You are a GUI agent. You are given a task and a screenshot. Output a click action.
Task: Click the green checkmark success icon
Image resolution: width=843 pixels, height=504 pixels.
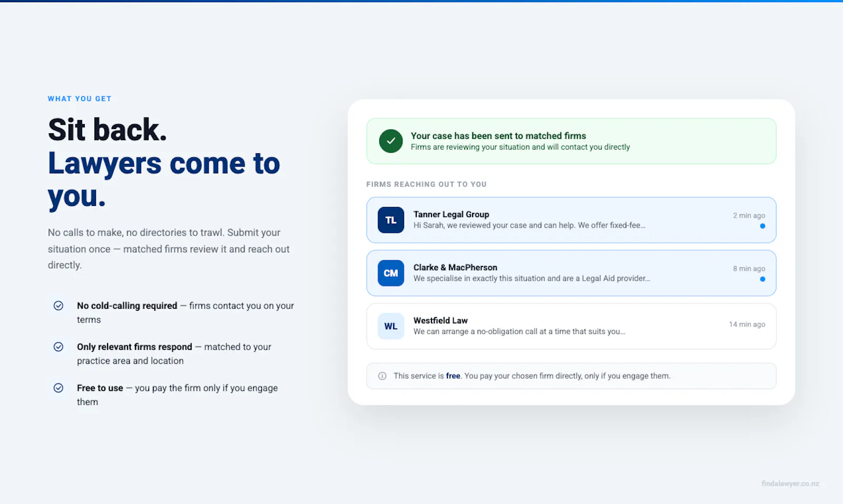pos(391,141)
